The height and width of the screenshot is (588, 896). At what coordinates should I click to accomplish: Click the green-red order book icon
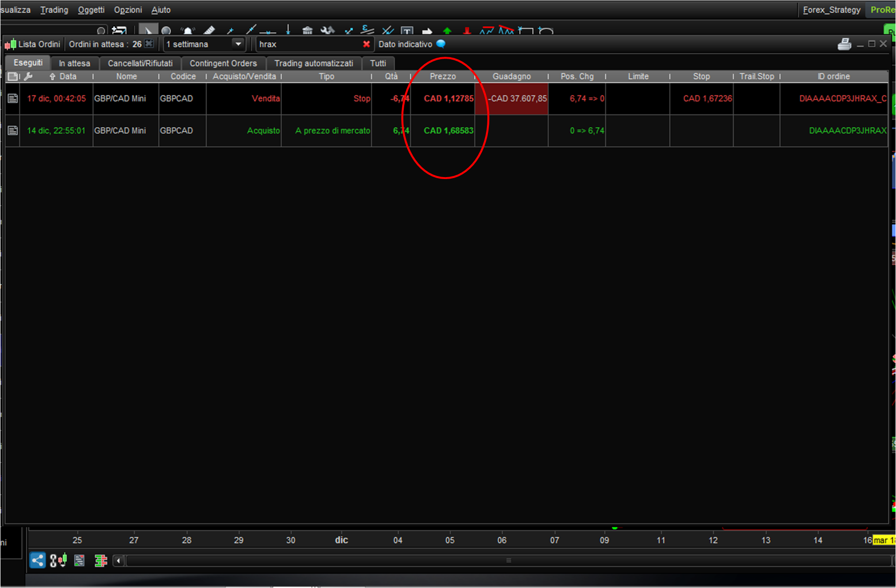(x=101, y=560)
